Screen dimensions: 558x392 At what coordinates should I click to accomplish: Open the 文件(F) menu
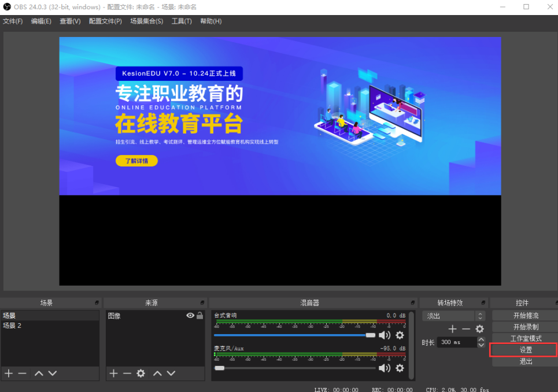tap(13, 21)
